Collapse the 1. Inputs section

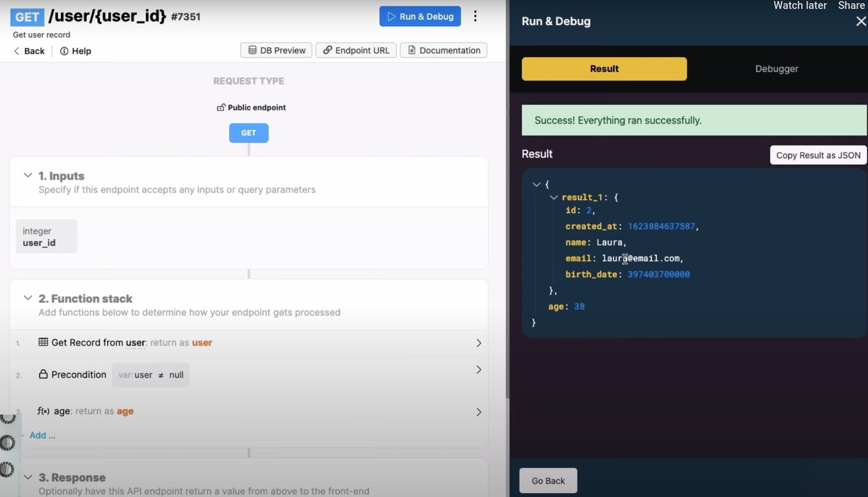coord(28,175)
